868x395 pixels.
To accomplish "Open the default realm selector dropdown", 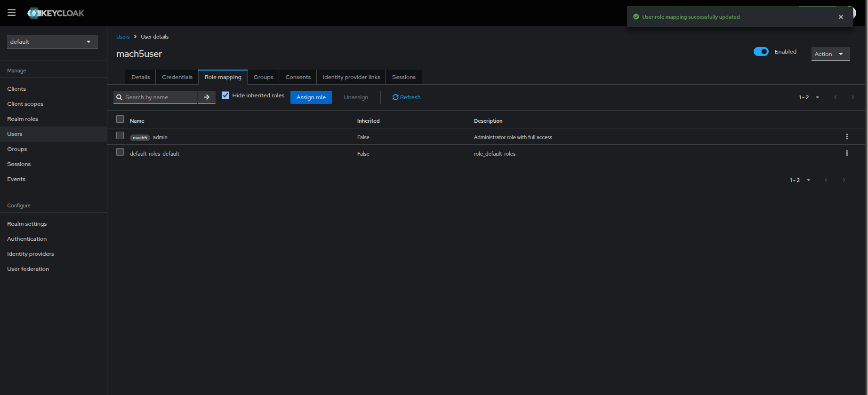I will (x=52, y=42).
